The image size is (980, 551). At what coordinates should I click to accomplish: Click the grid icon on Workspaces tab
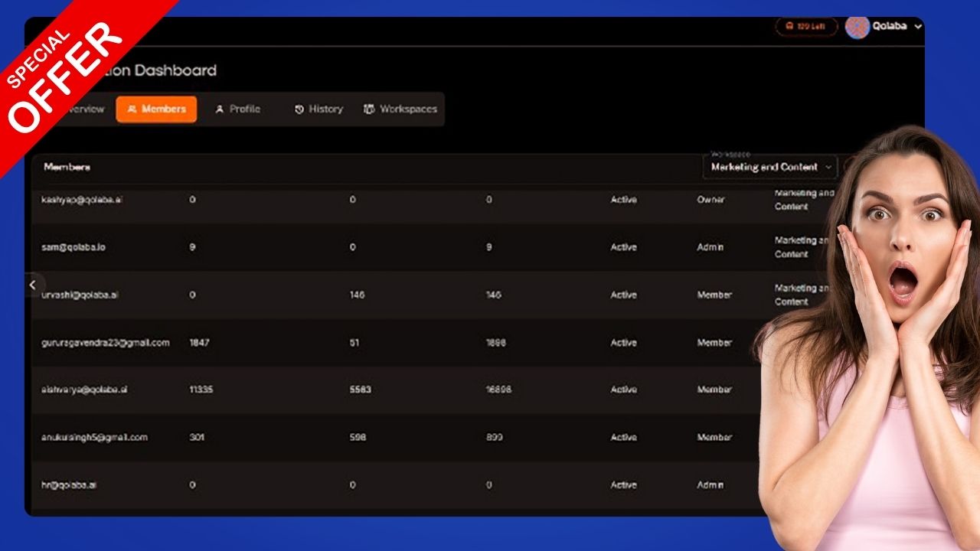click(x=369, y=109)
